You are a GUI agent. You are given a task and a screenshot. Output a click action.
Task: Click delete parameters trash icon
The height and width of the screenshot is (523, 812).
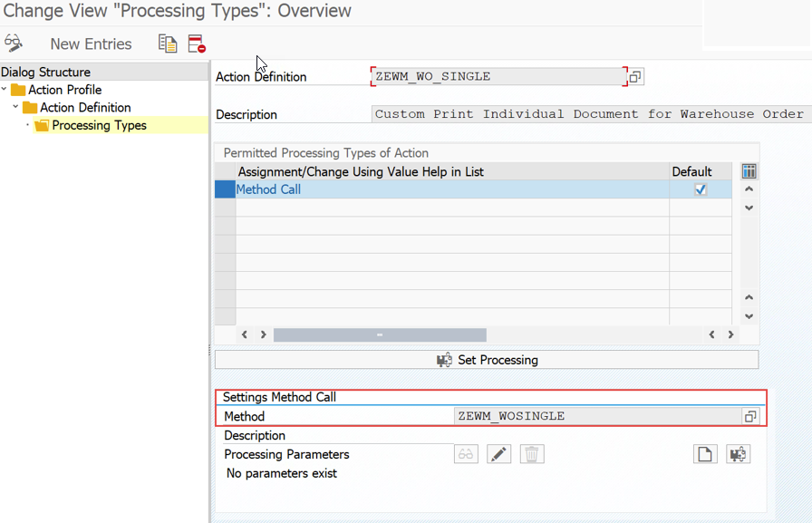click(x=532, y=454)
